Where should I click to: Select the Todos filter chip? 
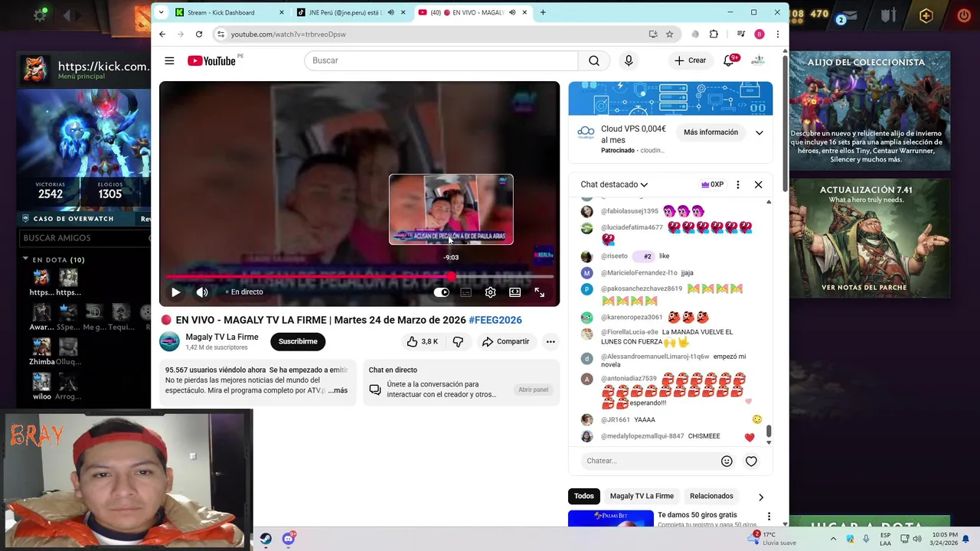tap(584, 496)
